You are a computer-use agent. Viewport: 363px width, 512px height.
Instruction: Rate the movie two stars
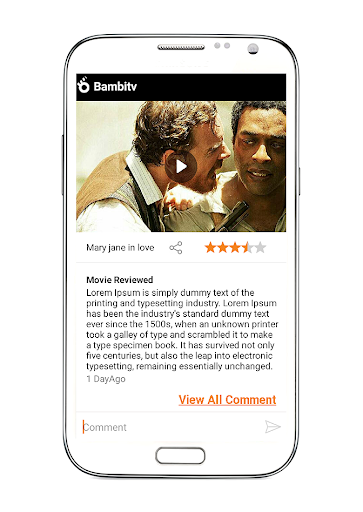tap(222, 248)
